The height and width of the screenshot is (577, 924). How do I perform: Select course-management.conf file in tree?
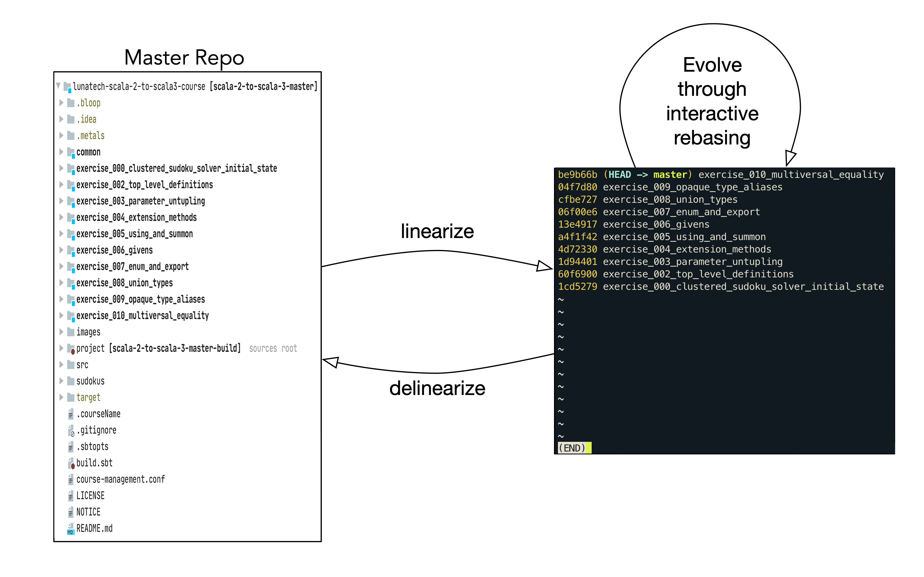tap(120, 479)
